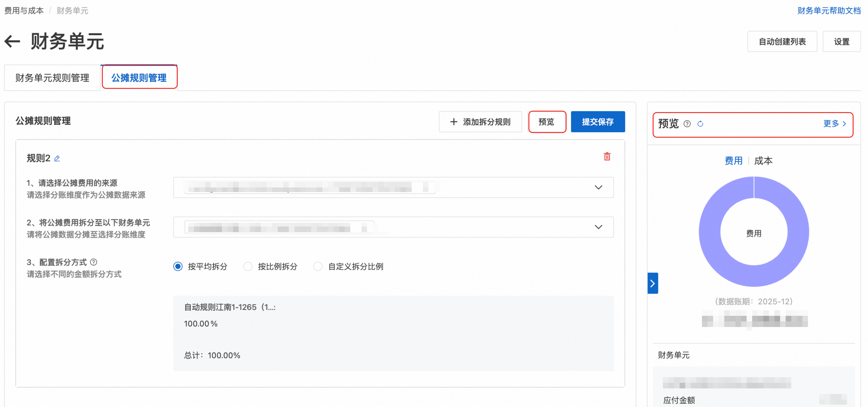This screenshot has width=868, height=407.
Task: Click help icon next to 配置拆分方式
Action: 94,262
